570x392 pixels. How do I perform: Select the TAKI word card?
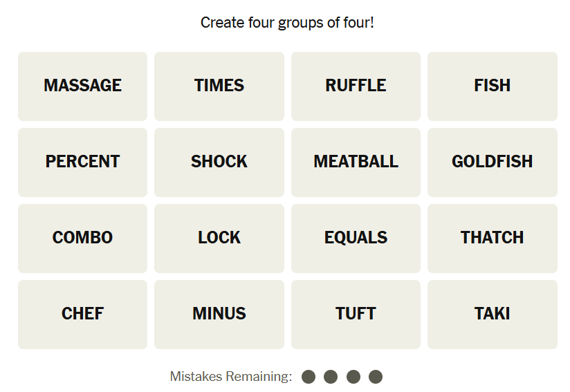492,314
